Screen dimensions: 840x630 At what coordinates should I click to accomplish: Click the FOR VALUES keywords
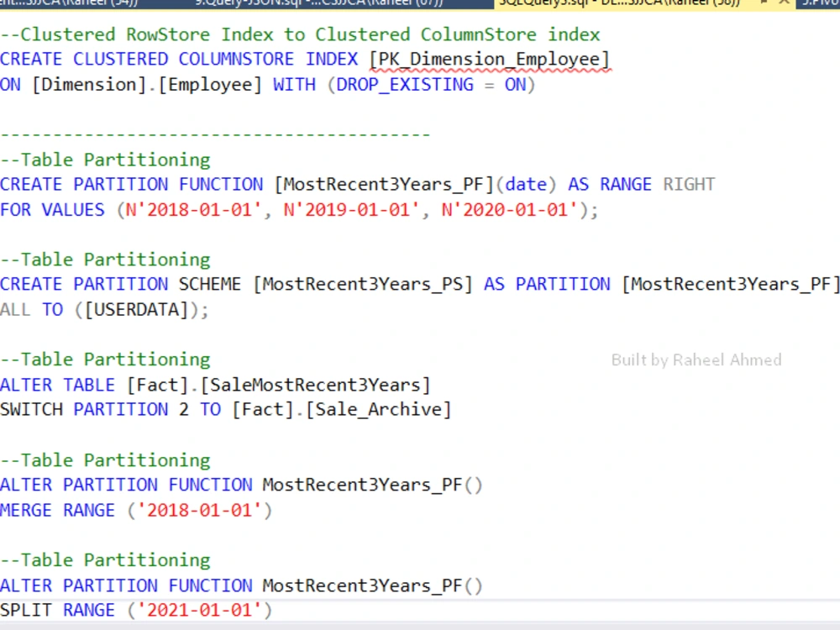[x=52, y=210]
